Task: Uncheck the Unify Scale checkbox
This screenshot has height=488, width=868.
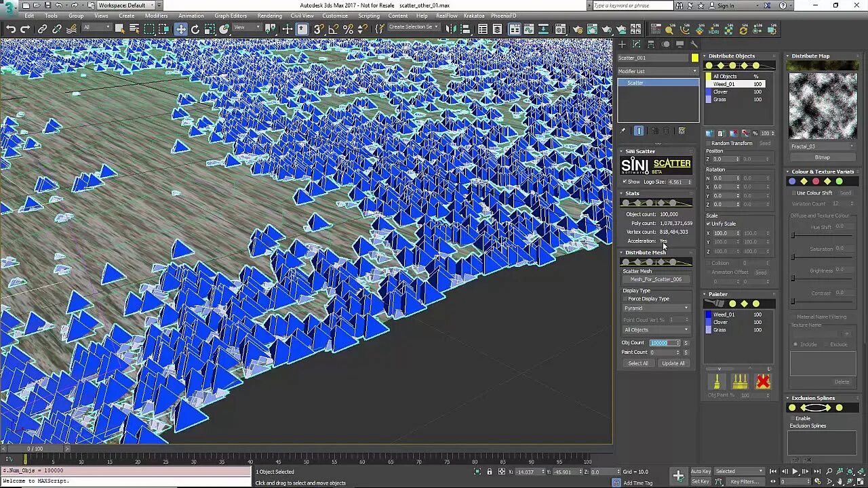Action: pyautogui.click(x=709, y=224)
